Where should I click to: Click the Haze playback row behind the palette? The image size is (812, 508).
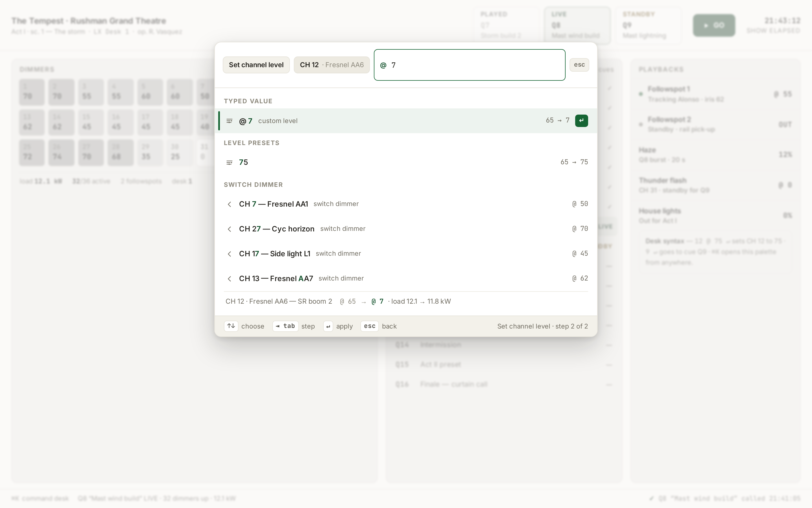715,155
